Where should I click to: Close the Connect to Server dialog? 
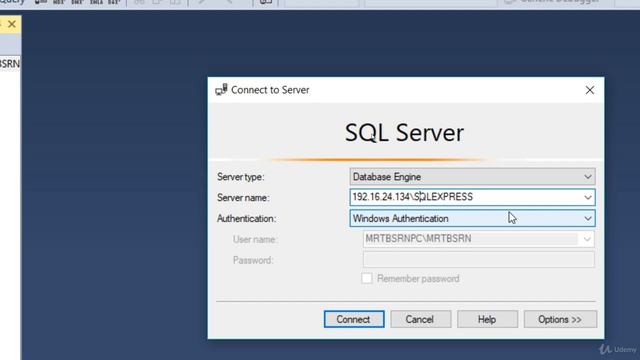tap(589, 90)
